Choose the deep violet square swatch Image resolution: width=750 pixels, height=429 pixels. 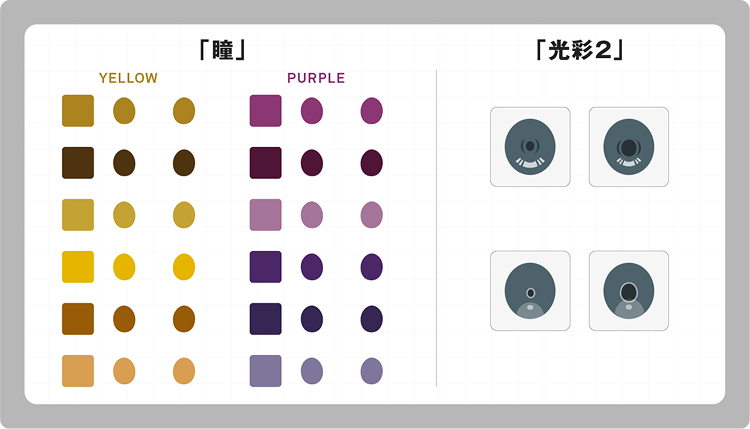click(265, 267)
